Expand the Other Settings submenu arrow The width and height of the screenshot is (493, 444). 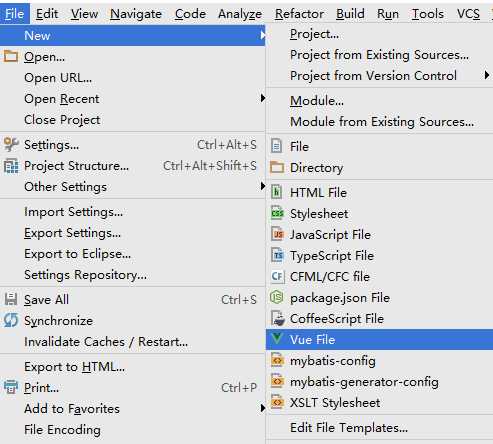(x=263, y=186)
